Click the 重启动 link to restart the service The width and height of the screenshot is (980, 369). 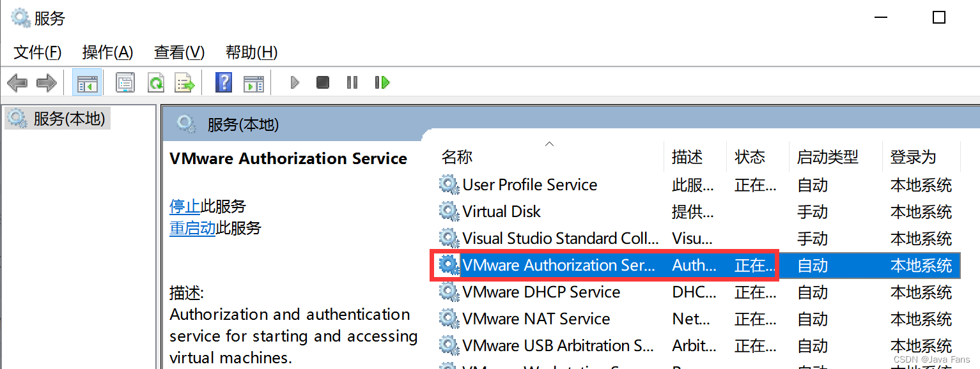pyautogui.click(x=192, y=228)
